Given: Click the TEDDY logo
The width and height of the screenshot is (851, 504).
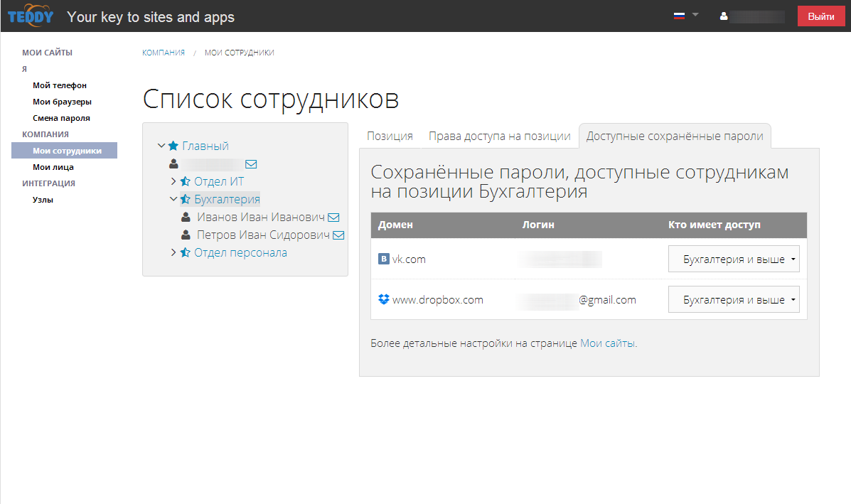Looking at the screenshot, I should (31, 16).
